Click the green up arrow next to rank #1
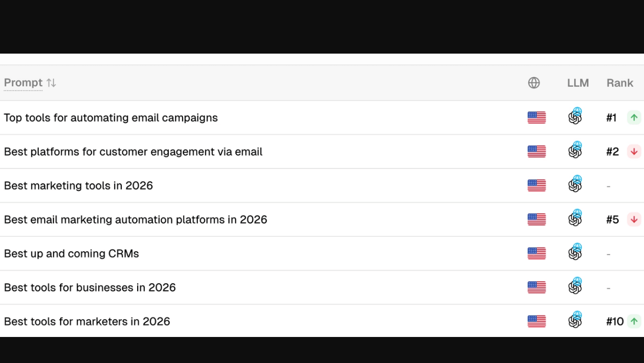The width and height of the screenshot is (644, 363). pos(633,117)
